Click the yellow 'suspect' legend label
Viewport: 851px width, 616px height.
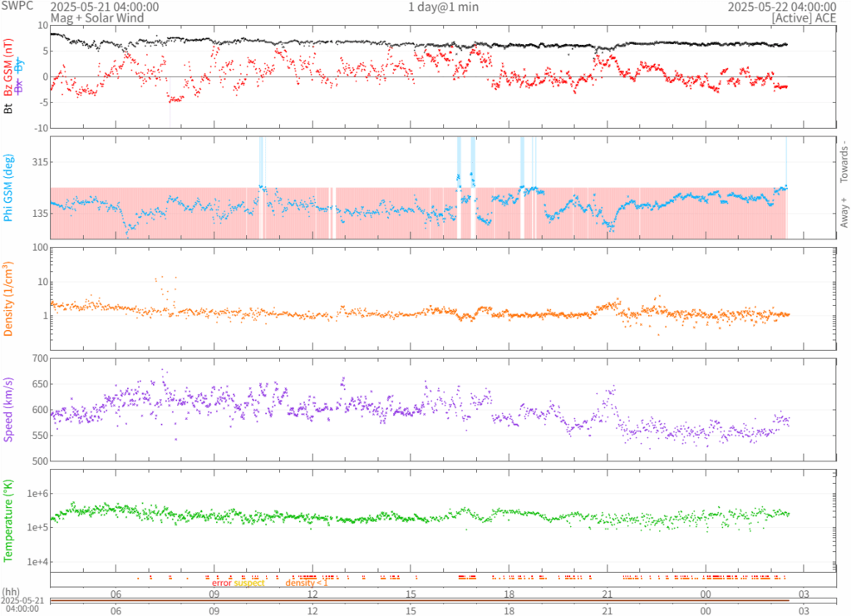(x=249, y=583)
